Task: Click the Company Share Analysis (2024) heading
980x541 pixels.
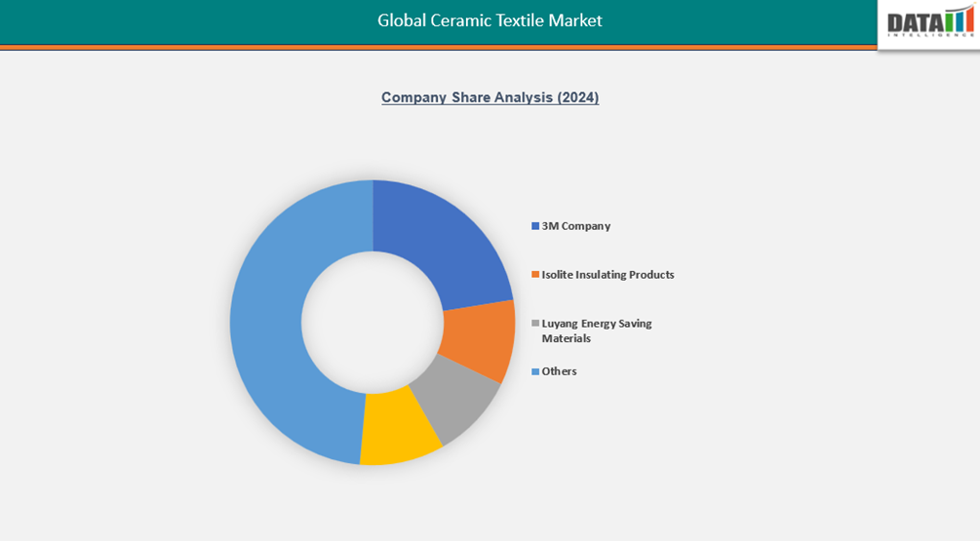Action: (490, 97)
